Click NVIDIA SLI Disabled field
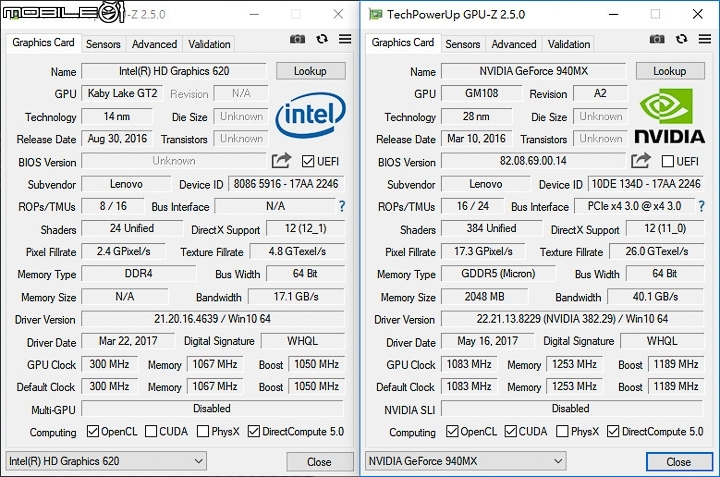The image size is (720, 477). (x=572, y=409)
